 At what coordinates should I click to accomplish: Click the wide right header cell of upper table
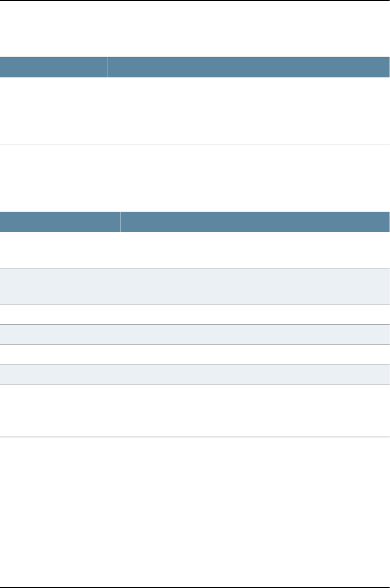click(x=248, y=67)
